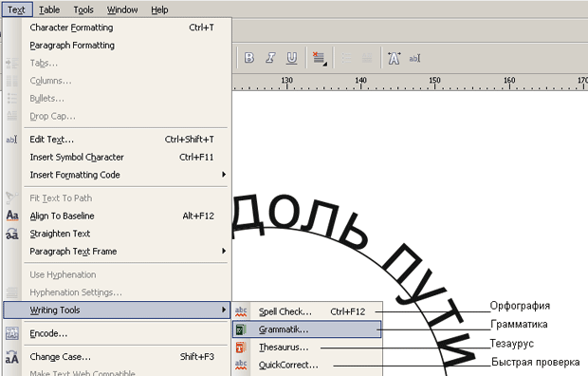588x376 pixels.
Task: Click the QuickCorrect abc icon
Action: click(x=241, y=365)
